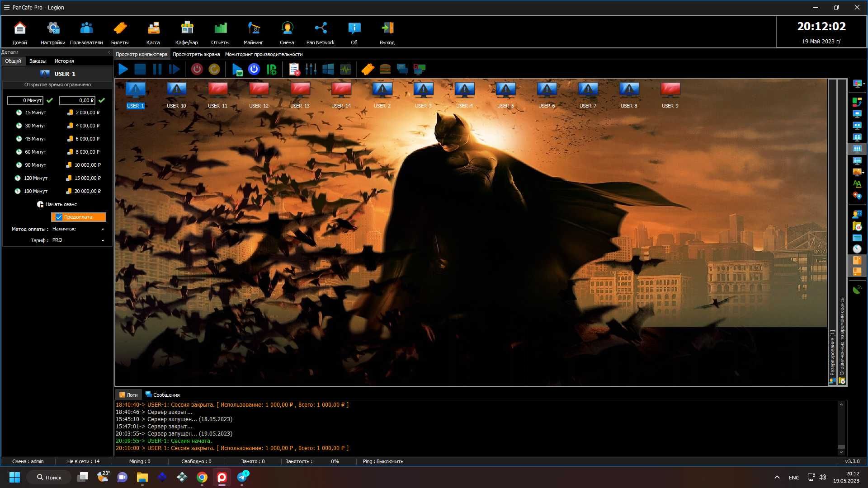Click the chat messages toolbar icon
This screenshot has width=868, height=488.
(402, 69)
